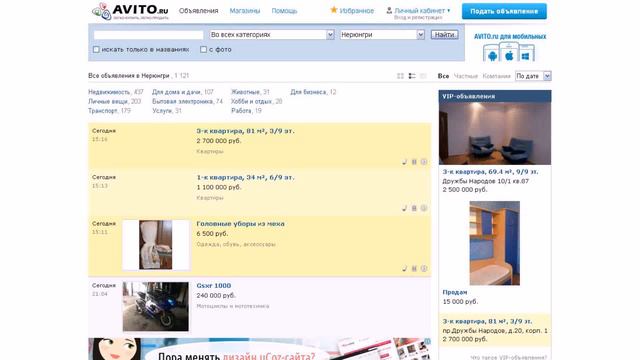
Task: Switch to grid view icon
Action: tap(400, 76)
